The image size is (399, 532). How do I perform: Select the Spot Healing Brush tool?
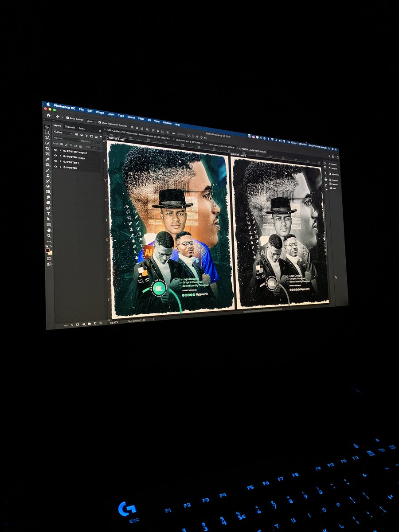coord(48,164)
